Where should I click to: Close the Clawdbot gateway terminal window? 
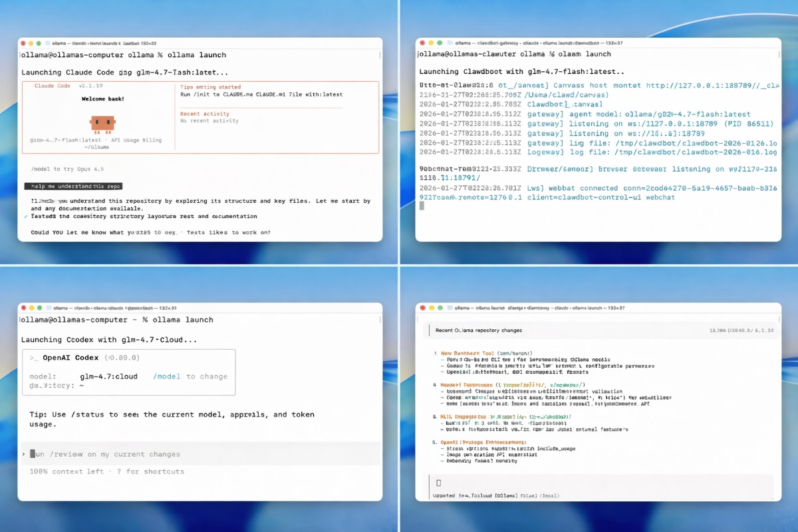422,43
